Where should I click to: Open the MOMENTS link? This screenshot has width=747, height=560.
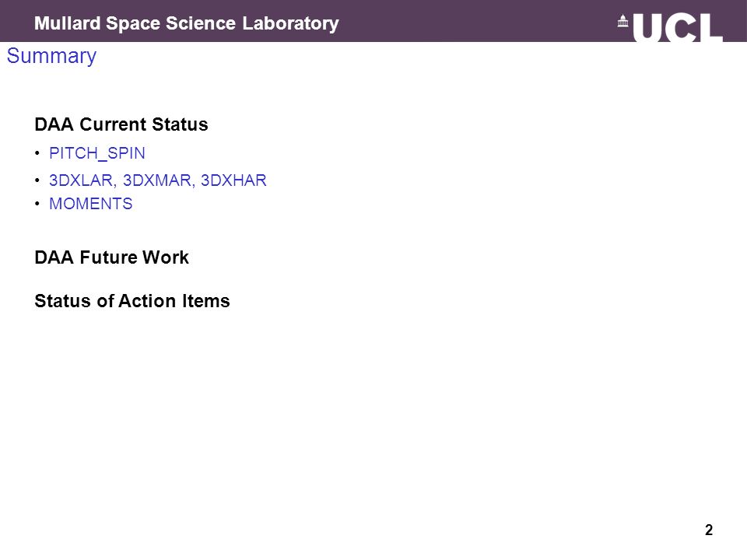91,204
